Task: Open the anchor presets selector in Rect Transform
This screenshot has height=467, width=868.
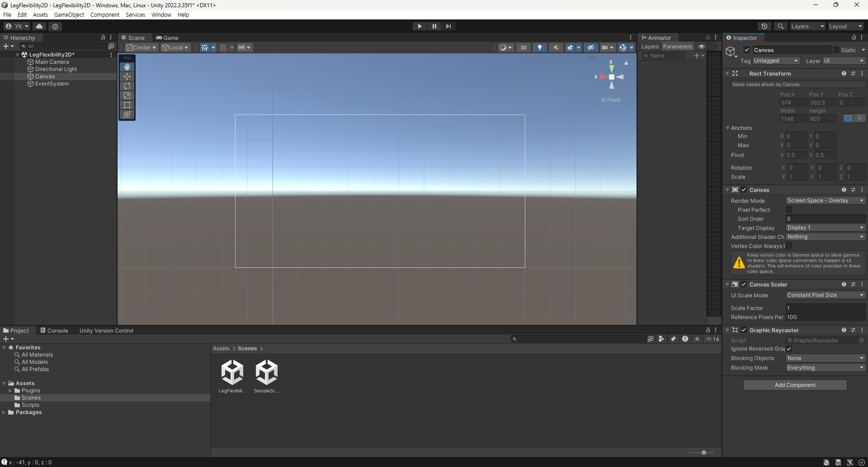Action: pos(848,118)
